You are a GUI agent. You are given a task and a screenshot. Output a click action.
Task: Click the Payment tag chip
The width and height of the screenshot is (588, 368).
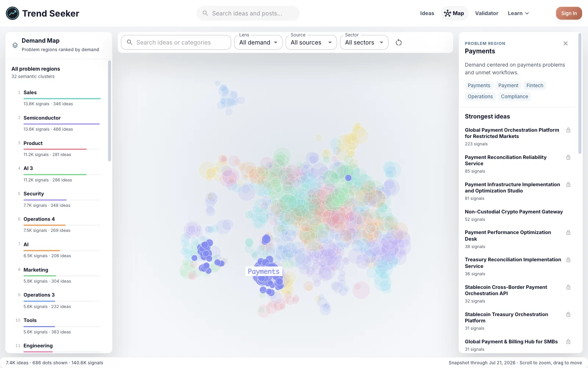coord(508,85)
